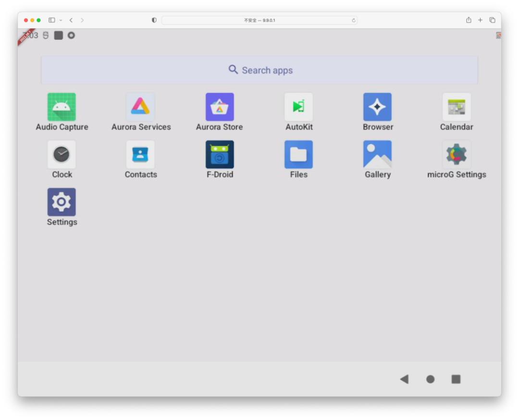Open the Contacts app
Viewport: 519px width, 420px height.
click(140, 155)
